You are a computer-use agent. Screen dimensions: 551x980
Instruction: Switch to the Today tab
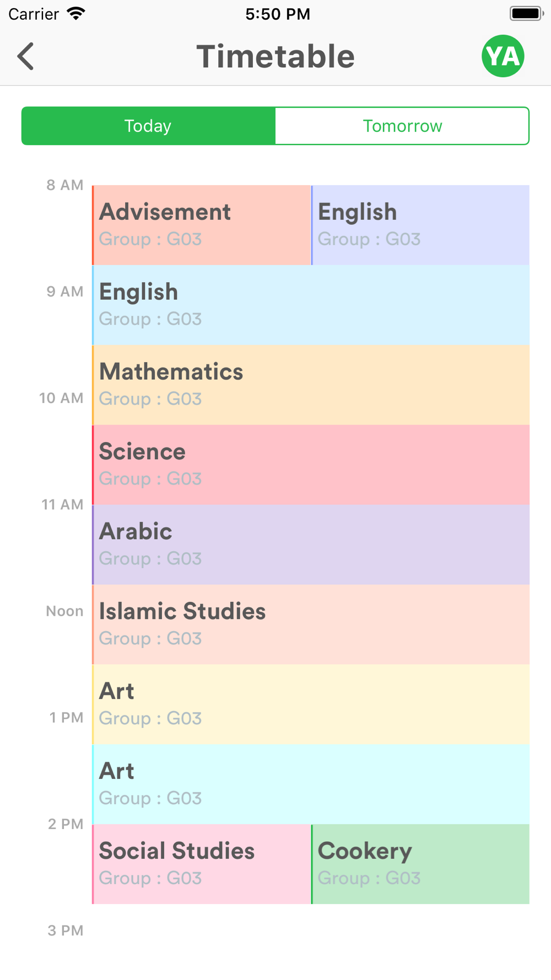click(148, 126)
